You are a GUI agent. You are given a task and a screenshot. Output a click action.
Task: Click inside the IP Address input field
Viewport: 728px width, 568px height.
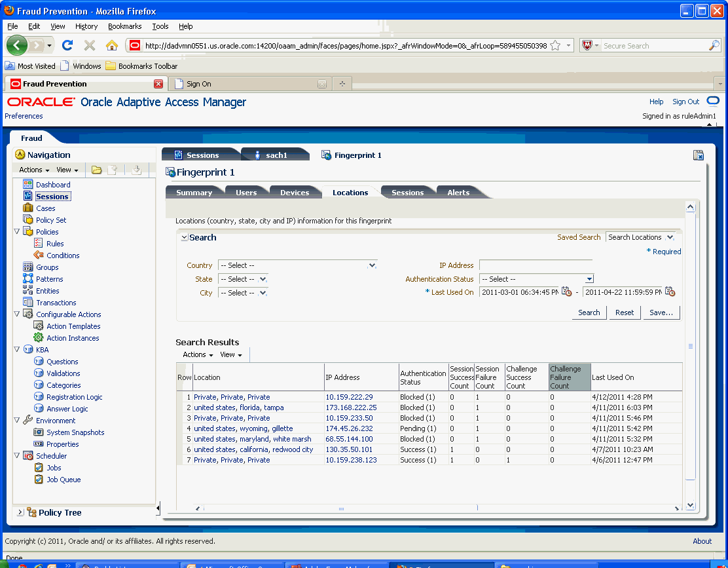(x=534, y=265)
